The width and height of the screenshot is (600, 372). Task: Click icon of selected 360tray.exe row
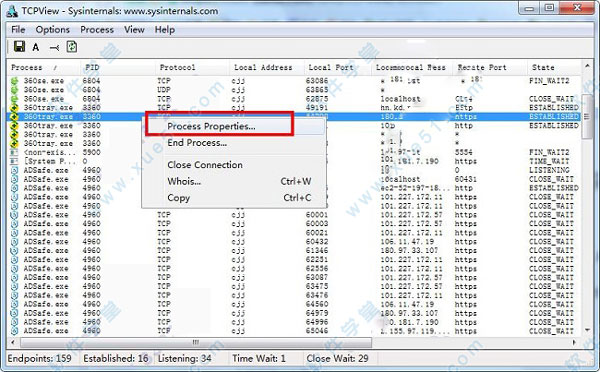14,117
